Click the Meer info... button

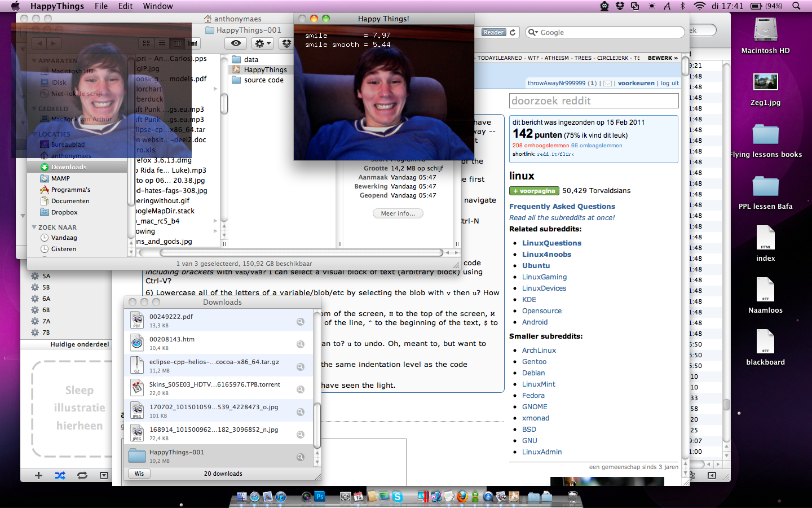click(x=398, y=213)
